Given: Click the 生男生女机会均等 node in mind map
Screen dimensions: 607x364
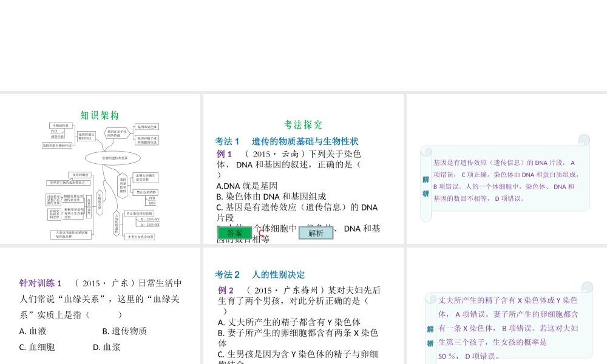Looking at the screenshot, I should pos(141,237).
